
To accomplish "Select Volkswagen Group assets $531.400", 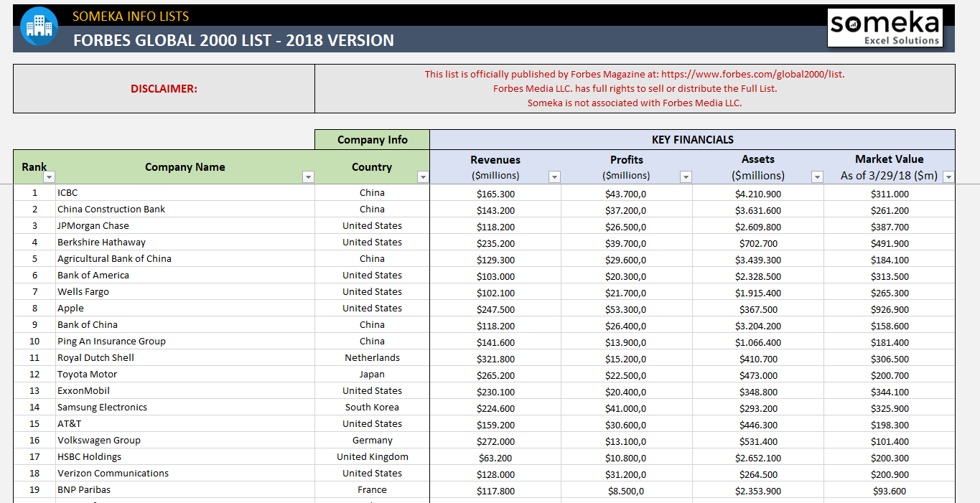I will tap(758, 441).
